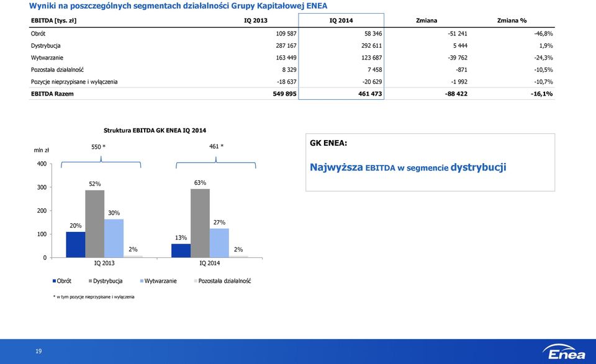Click the IQ 2014 Wytwarzanie bar labeled 27%
Viewport: 596px width, 364px height.
coord(219,243)
